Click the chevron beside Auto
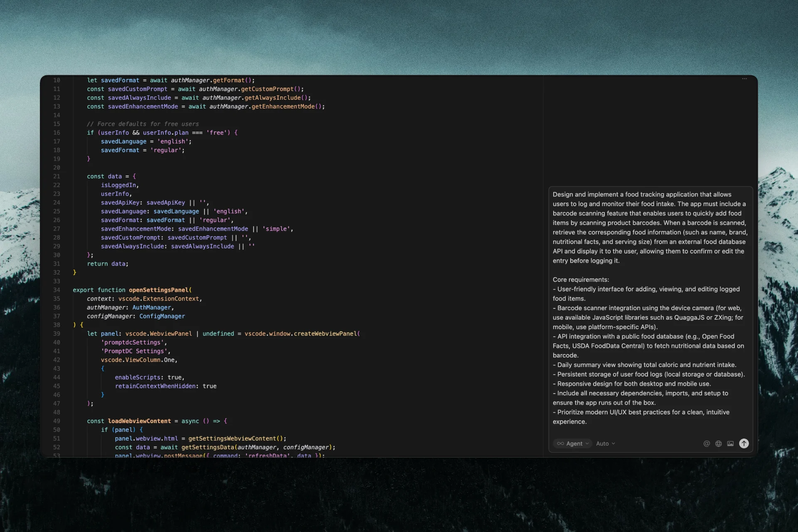The height and width of the screenshot is (532, 798). [613, 443]
